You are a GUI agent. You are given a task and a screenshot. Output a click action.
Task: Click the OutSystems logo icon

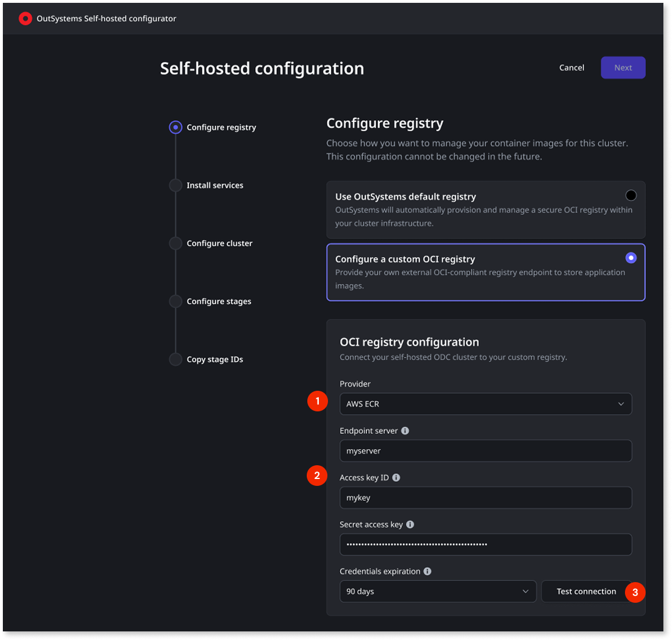25,18
